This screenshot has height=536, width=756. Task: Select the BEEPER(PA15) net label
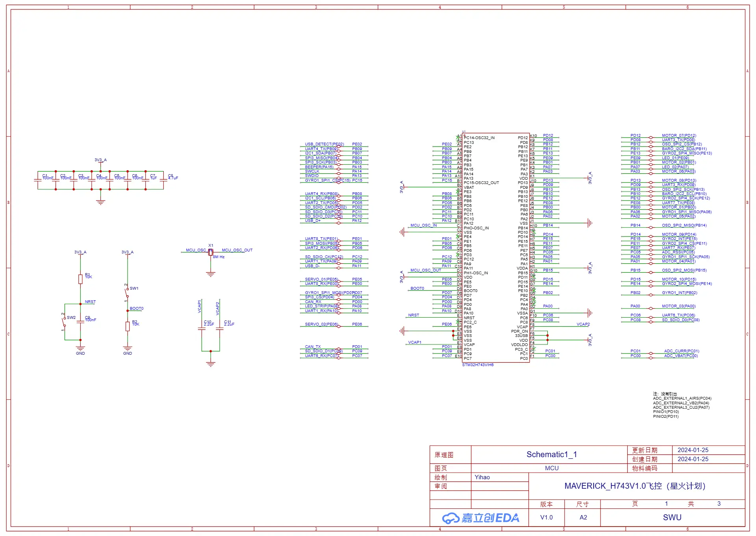pyautogui.click(x=319, y=167)
